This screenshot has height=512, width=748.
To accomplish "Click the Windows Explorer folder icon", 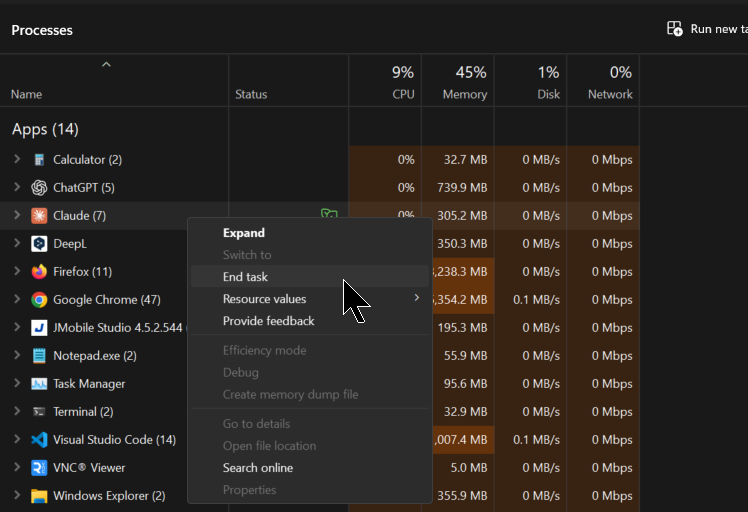I will pyautogui.click(x=39, y=496).
